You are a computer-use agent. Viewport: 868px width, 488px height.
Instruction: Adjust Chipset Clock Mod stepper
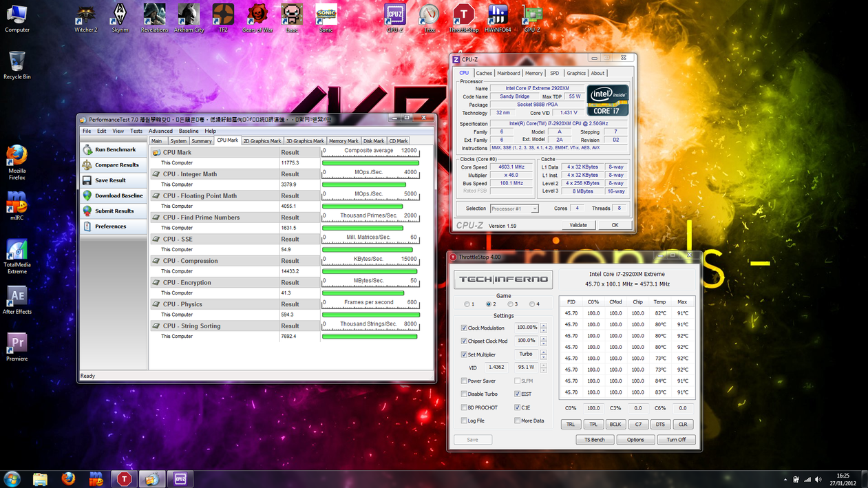point(543,341)
